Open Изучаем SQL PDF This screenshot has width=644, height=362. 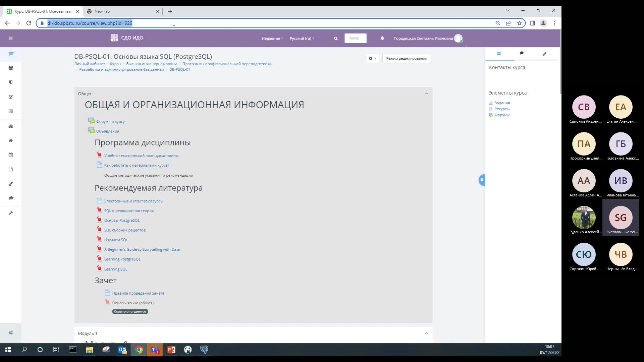[116, 240]
